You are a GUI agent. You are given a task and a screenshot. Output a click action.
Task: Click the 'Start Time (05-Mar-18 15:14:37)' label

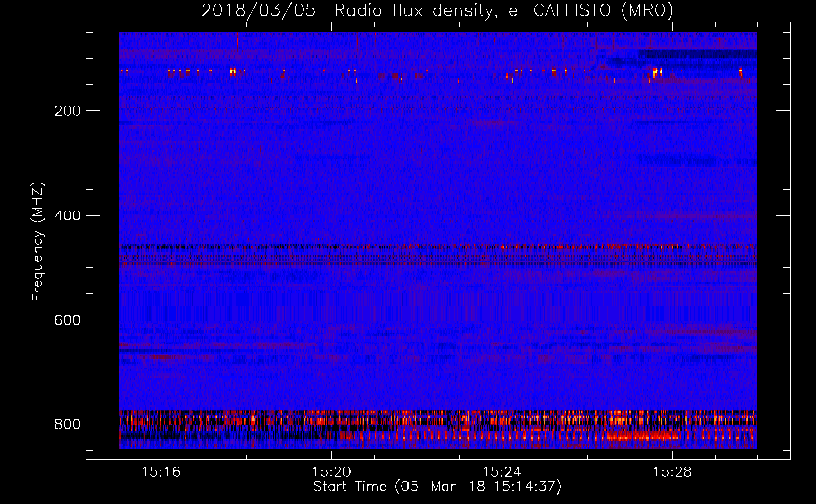pyautogui.click(x=437, y=487)
